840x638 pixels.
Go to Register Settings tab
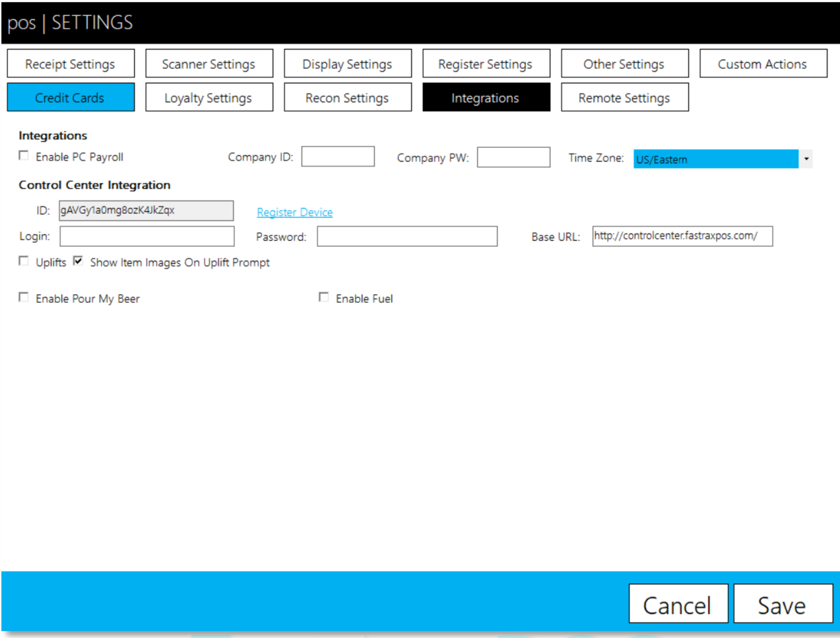point(486,64)
